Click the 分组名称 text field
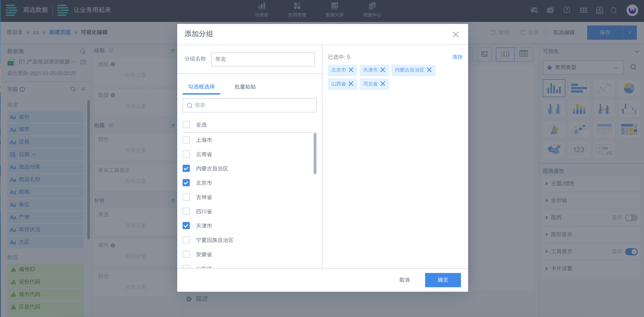This screenshot has width=644, height=317. [262, 59]
